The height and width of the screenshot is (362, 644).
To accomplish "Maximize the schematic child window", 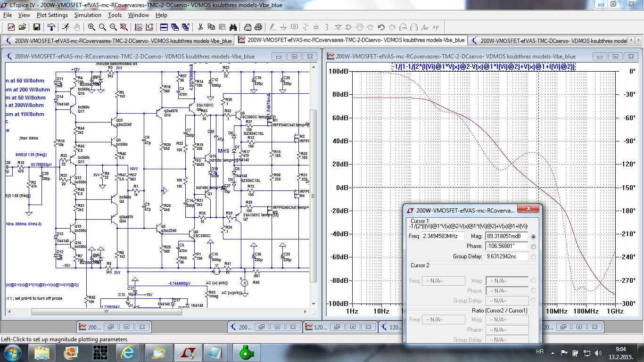I will tap(295, 56).
